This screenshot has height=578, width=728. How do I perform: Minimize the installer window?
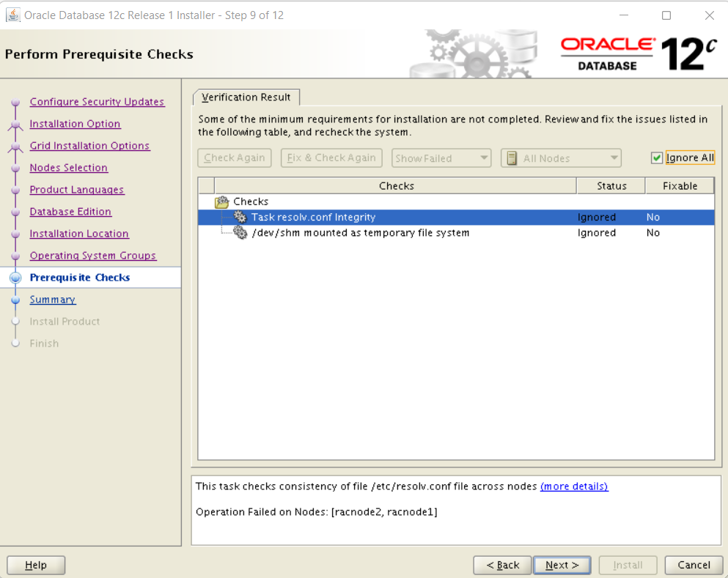tap(624, 15)
